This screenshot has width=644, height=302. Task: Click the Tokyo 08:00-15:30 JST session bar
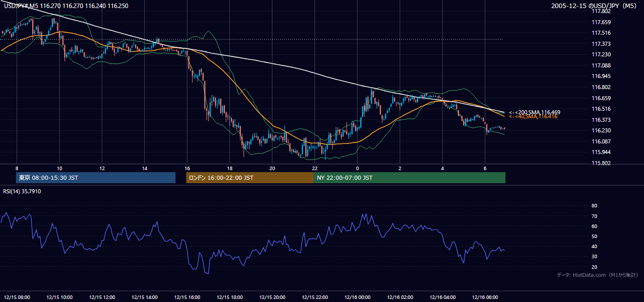click(x=96, y=178)
